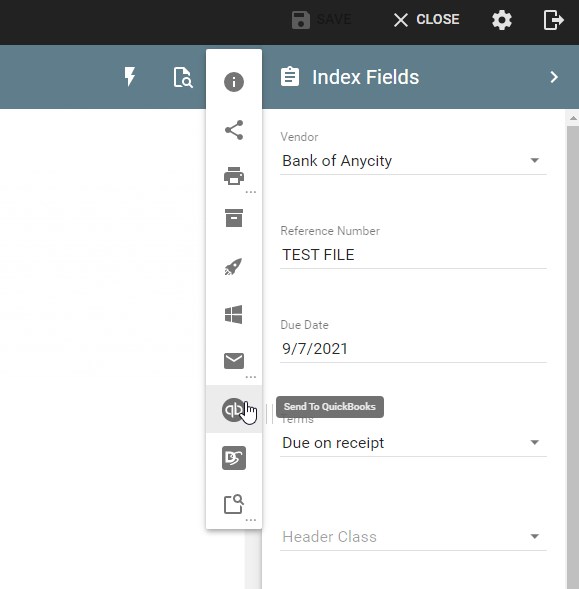Image resolution: width=579 pixels, height=589 pixels.
Task: Launch the rocket icon action
Action: point(233,267)
